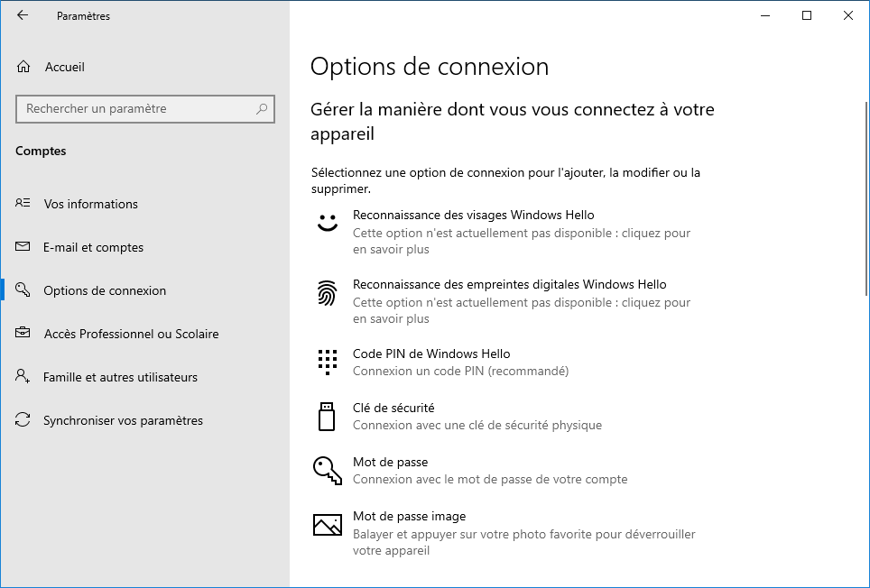Click the USB security key icon
This screenshot has width=870, height=588.
coord(327,417)
